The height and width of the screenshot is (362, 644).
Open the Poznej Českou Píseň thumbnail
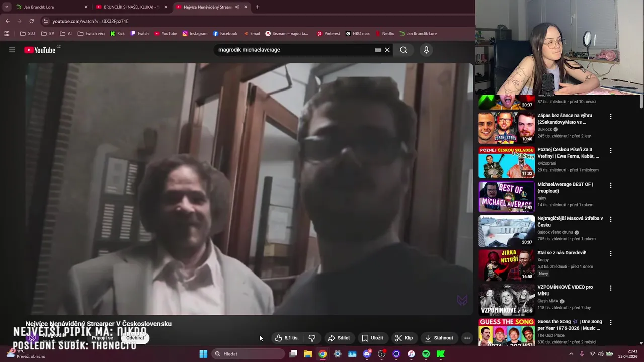point(507,162)
